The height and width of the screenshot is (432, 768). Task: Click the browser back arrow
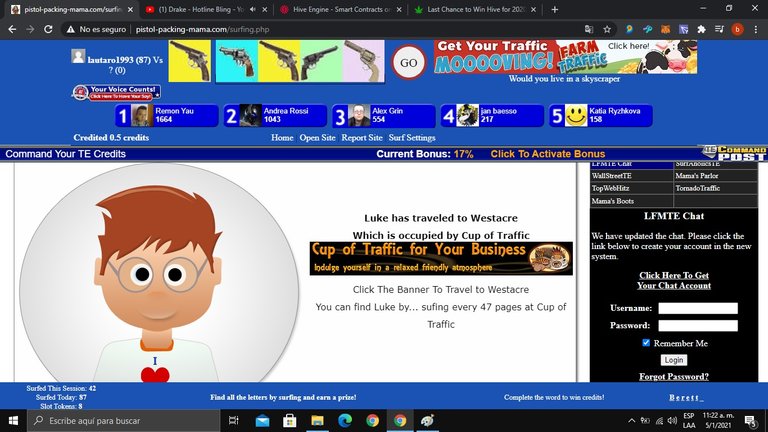click(x=12, y=29)
